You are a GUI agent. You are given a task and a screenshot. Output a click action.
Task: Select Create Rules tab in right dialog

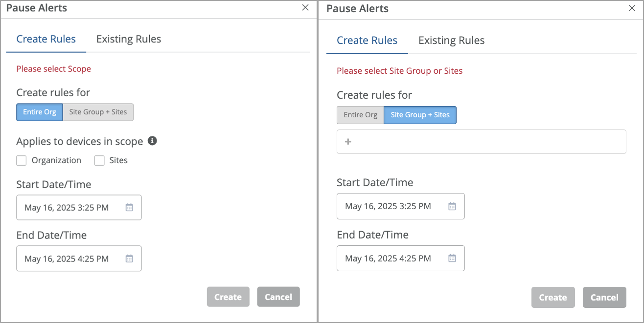(367, 41)
